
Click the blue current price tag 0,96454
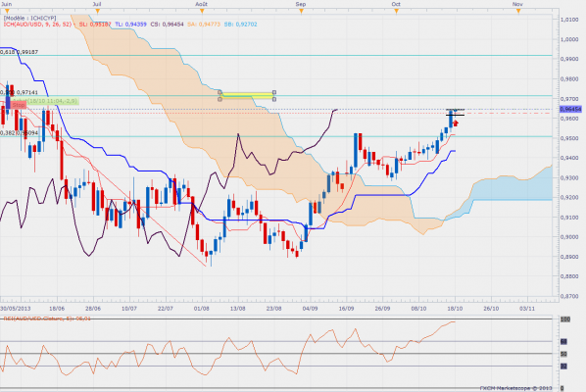(570, 109)
